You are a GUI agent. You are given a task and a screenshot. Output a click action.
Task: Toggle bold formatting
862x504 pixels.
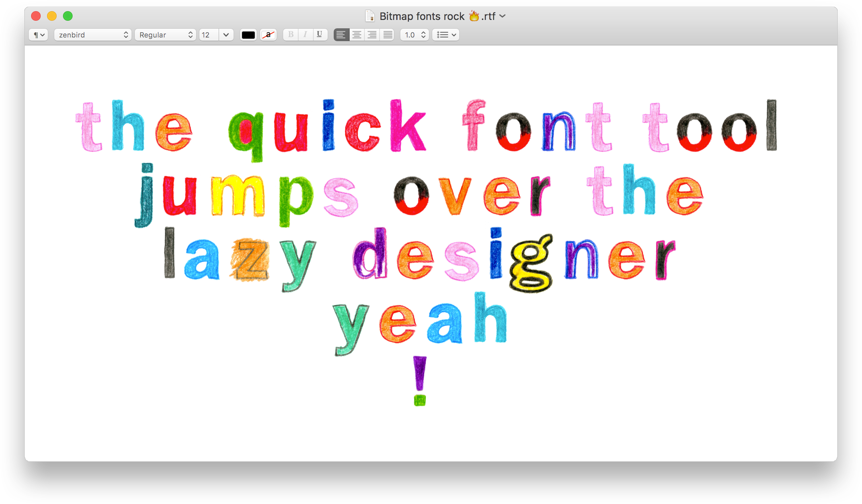click(290, 35)
